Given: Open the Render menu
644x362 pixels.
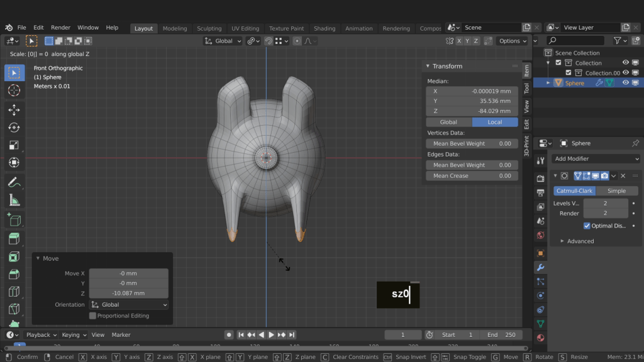Looking at the screenshot, I should [60, 28].
